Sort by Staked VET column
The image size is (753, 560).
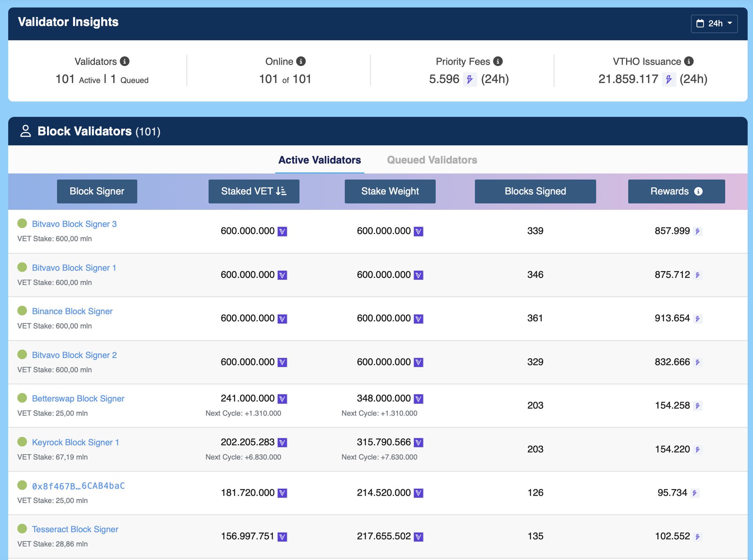[254, 191]
